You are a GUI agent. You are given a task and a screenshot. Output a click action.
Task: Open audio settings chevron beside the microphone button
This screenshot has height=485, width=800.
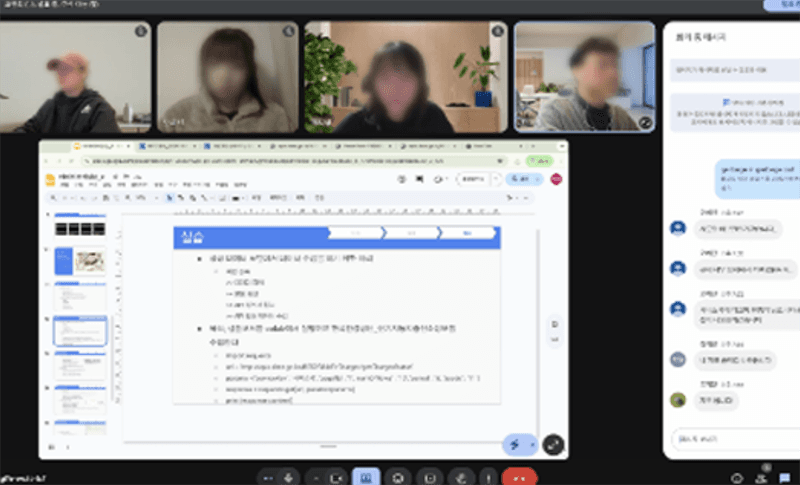point(267,478)
